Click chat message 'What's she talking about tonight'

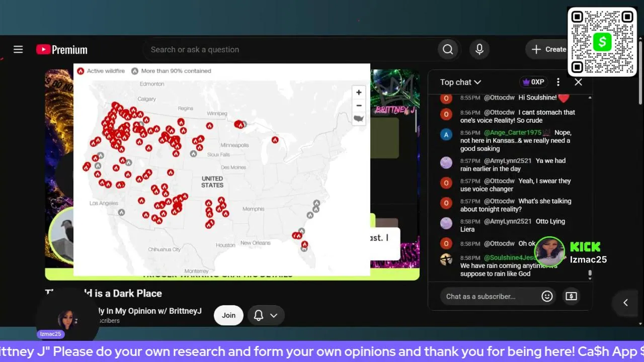pyautogui.click(x=516, y=205)
